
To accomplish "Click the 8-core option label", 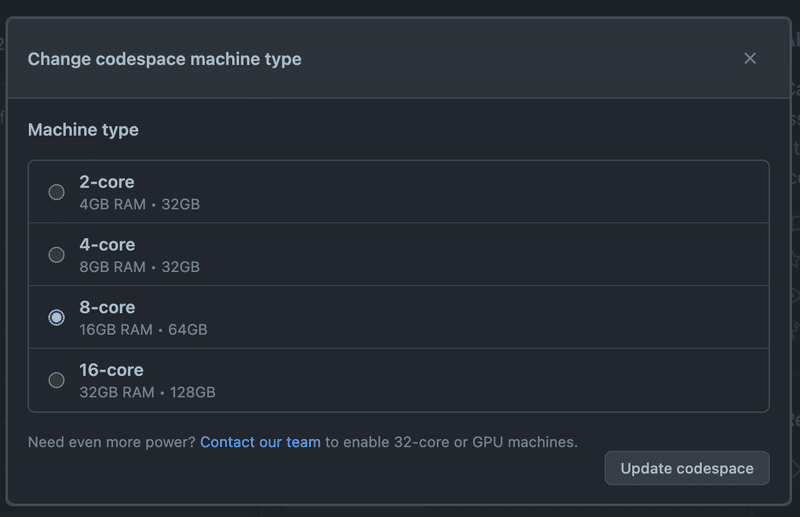I will tap(106, 307).
